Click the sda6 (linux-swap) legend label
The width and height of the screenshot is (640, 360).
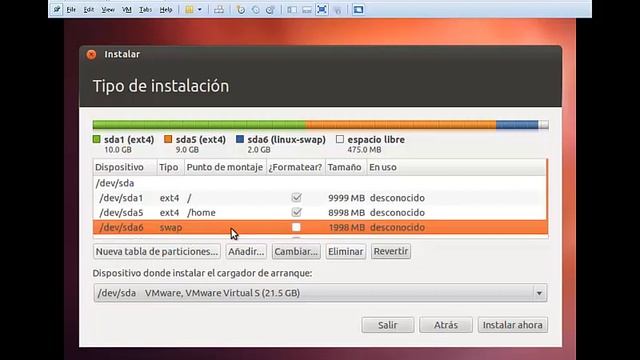click(x=287, y=140)
